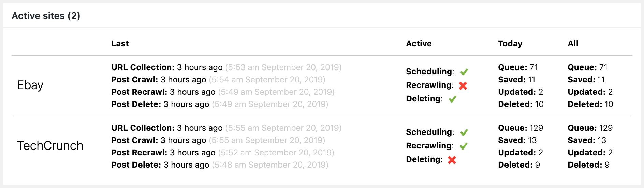
Task: Click Ebay Today Queue count 71
Action: [x=534, y=67]
